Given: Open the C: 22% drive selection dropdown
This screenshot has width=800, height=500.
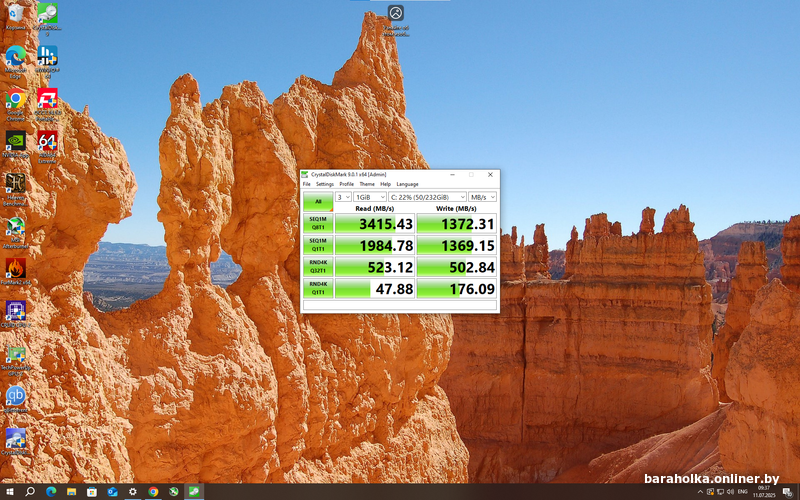Looking at the screenshot, I should point(428,197).
